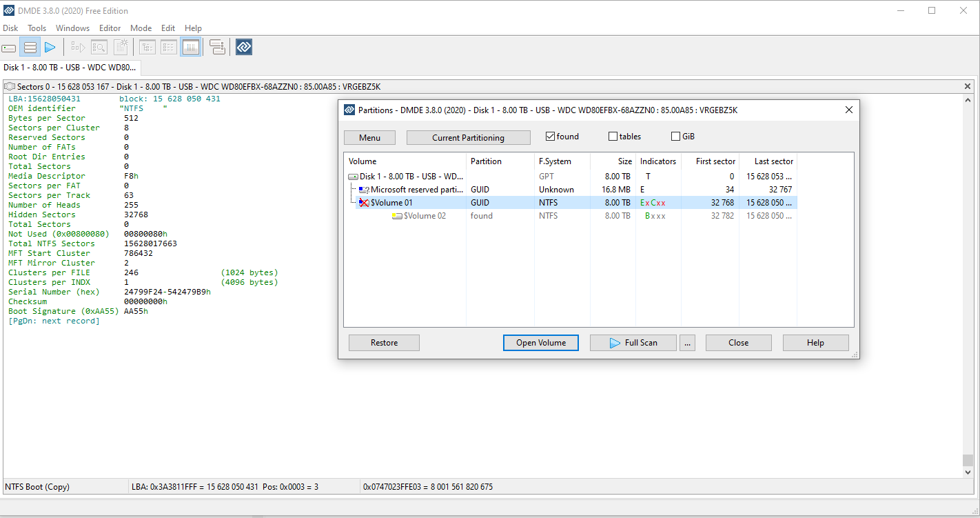Click the Current Partitioning button
The image size is (980, 518).
469,138
